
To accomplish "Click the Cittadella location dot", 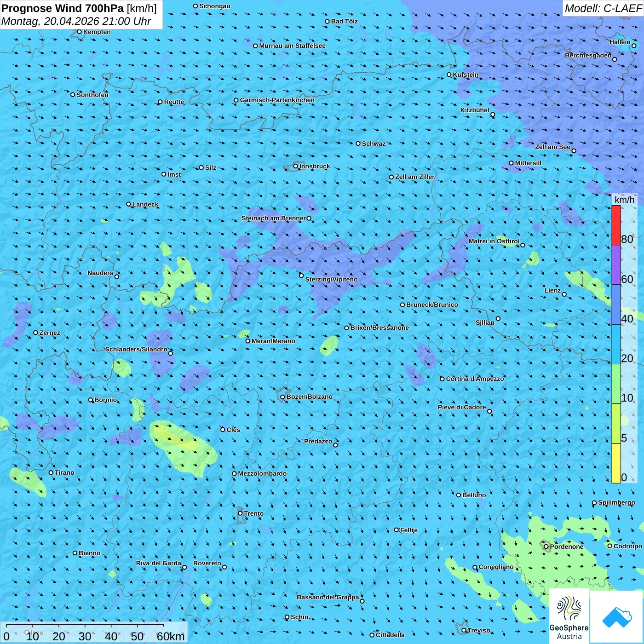I will pyautogui.click(x=372, y=635).
